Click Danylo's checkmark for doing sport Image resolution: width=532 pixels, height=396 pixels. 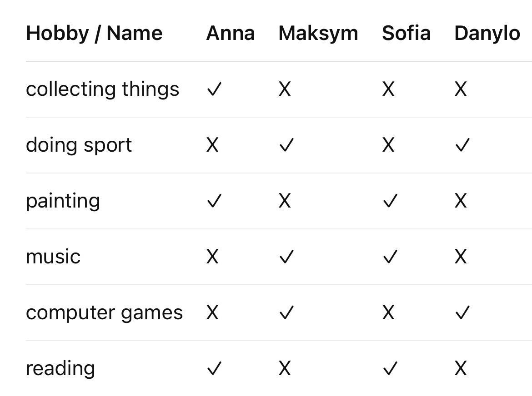pos(462,145)
